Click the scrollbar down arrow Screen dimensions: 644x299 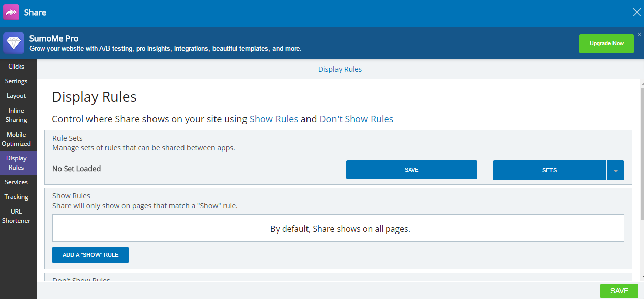[x=641, y=277]
